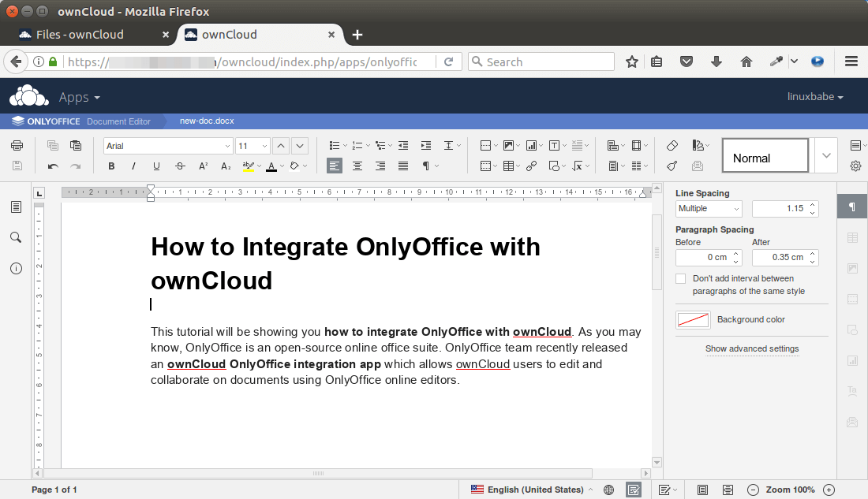Click the clear style eraser icon
The image size is (868, 499).
click(672, 146)
